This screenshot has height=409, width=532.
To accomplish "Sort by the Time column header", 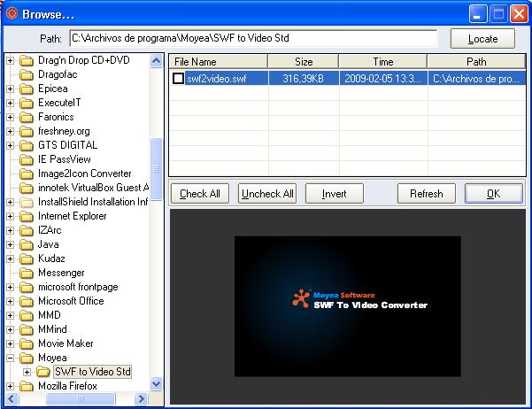I will click(x=383, y=62).
